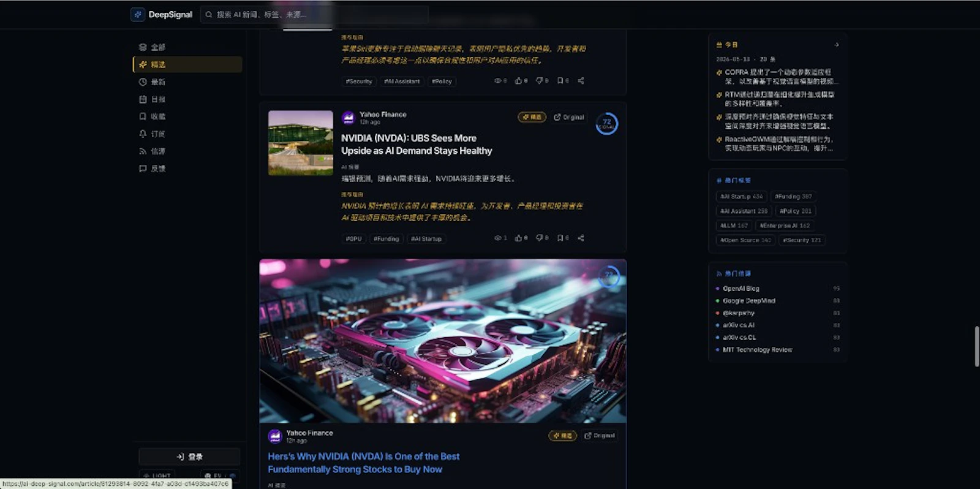Open 'NVIDIA (NVDA): UBS Sees More Upside' headline
This screenshot has height=489, width=980.
pyautogui.click(x=417, y=145)
